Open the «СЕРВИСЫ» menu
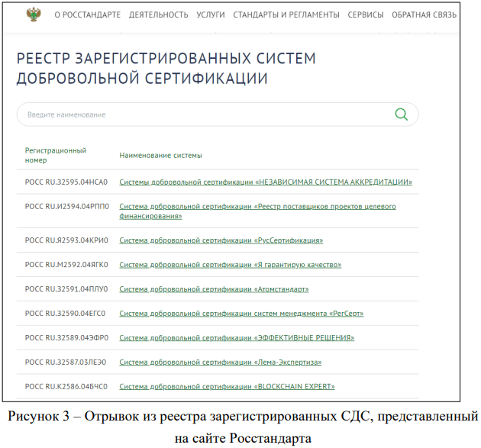The width and height of the screenshot is (481, 448). click(x=366, y=15)
